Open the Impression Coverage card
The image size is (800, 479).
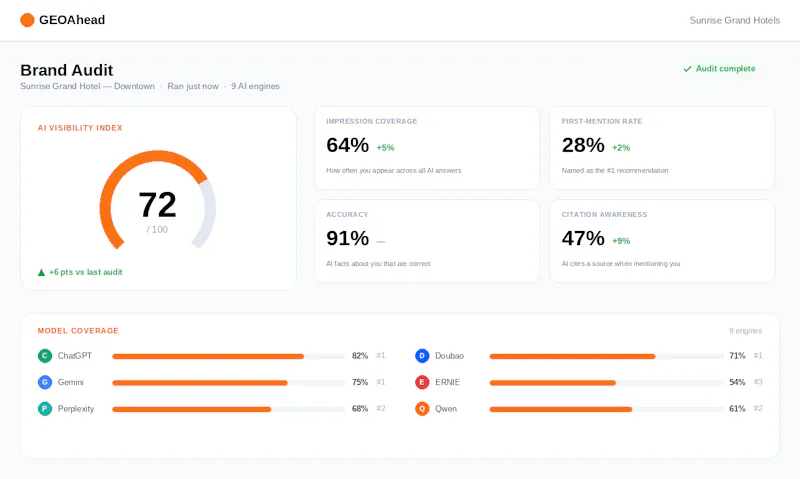click(x=427, y=148)
